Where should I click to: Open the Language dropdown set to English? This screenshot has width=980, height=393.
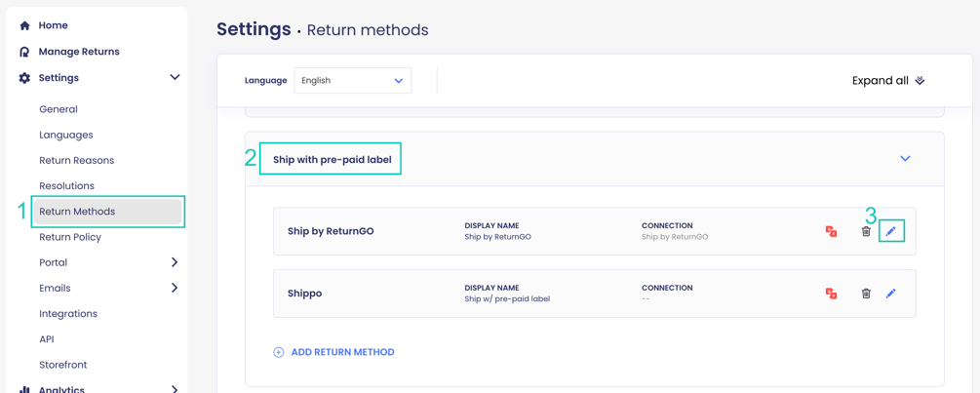click(353, 81)
